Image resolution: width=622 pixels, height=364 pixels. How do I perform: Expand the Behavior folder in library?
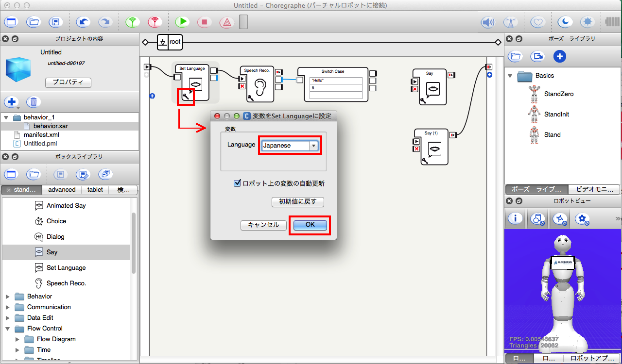[x=7, y=297]
